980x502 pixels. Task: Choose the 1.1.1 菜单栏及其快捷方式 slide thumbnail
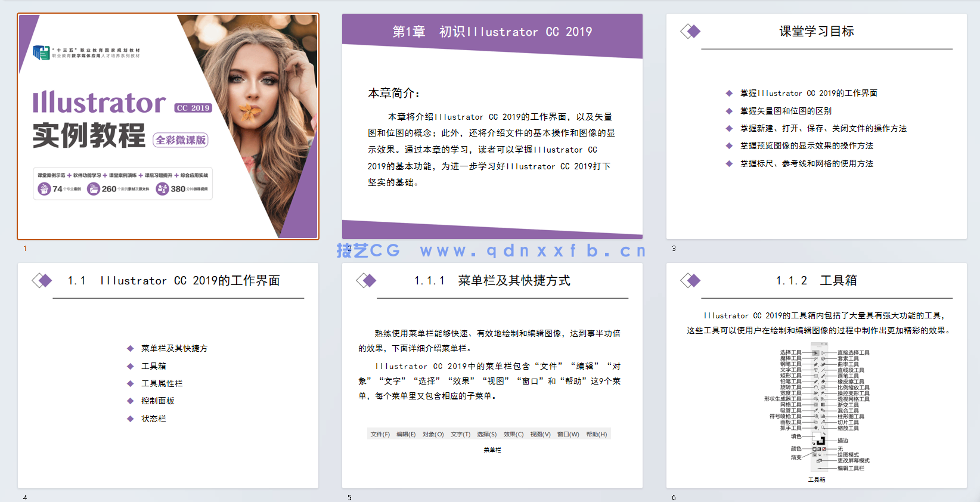coord(492,376)
